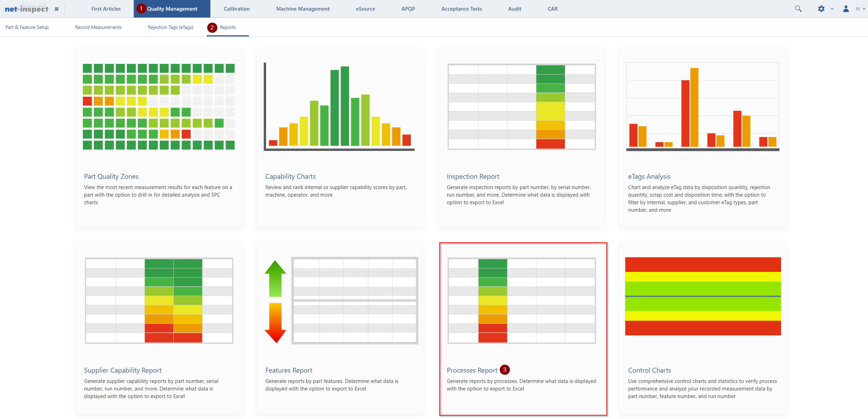Open Control Charts report link
The width and height of the screenshot is (868, 419).
point(649,370)
